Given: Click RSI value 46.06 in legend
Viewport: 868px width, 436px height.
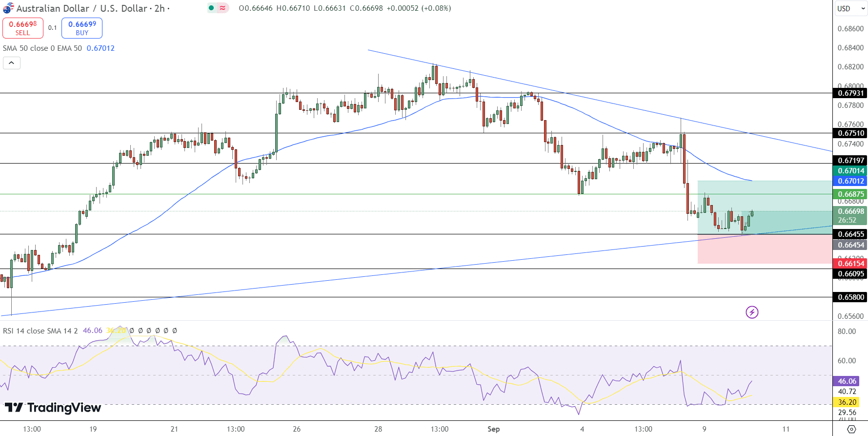Looking at the screenshot, I should click(93, 331).
